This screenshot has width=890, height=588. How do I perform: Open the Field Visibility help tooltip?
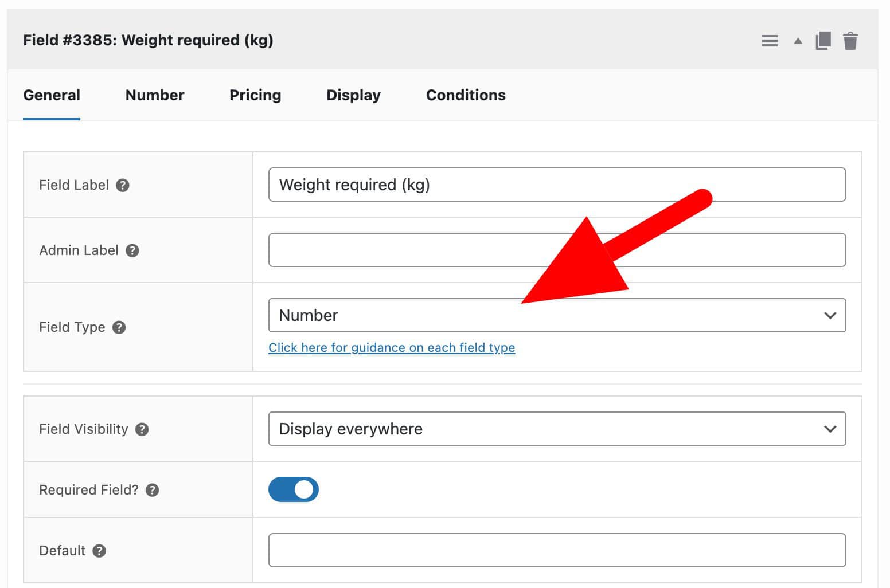point(142,429)
